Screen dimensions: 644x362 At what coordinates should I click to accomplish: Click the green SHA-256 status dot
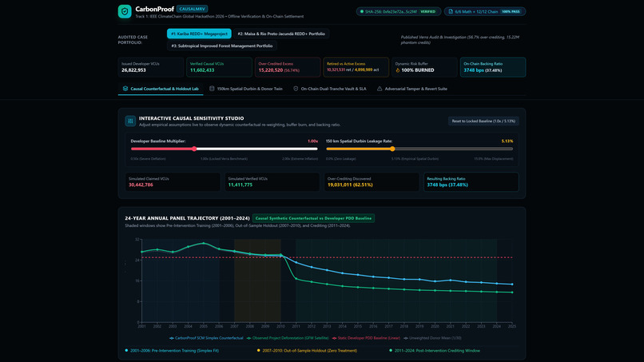(362, 11)
